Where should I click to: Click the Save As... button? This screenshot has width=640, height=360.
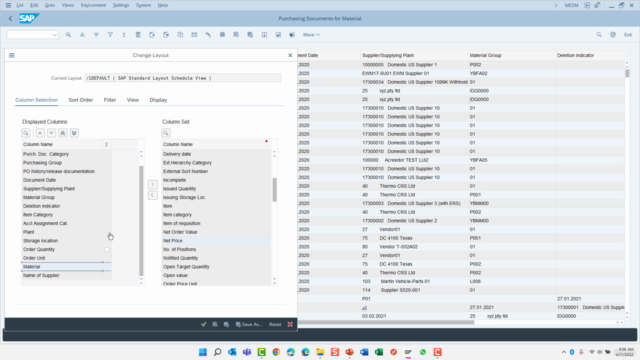pyautogui.click(x=249, y=324)
